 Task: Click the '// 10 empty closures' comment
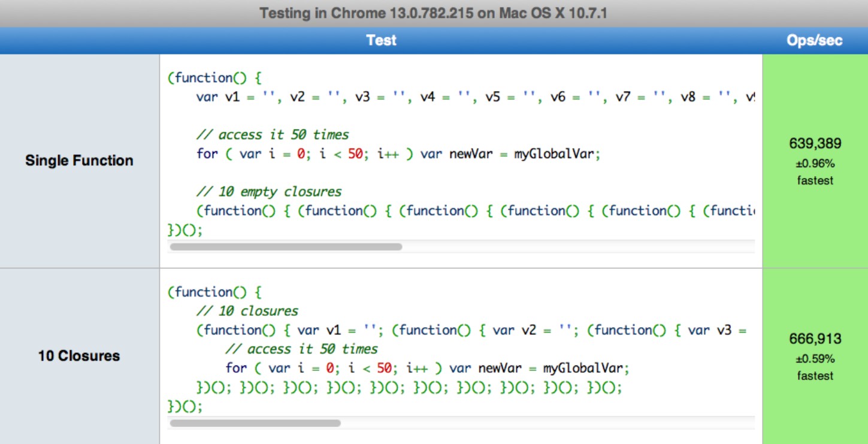[x=269, y=192]
